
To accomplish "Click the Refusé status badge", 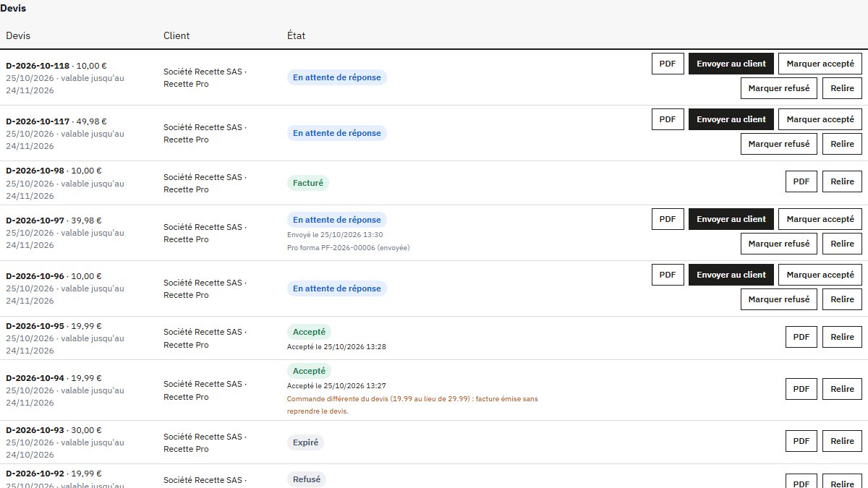I will point(307,479).
